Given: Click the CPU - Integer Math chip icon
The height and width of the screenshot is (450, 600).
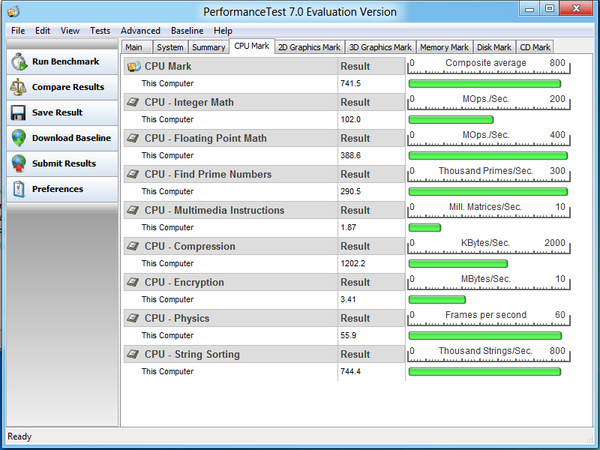Looking at the screenshot, I should (133, 102).
